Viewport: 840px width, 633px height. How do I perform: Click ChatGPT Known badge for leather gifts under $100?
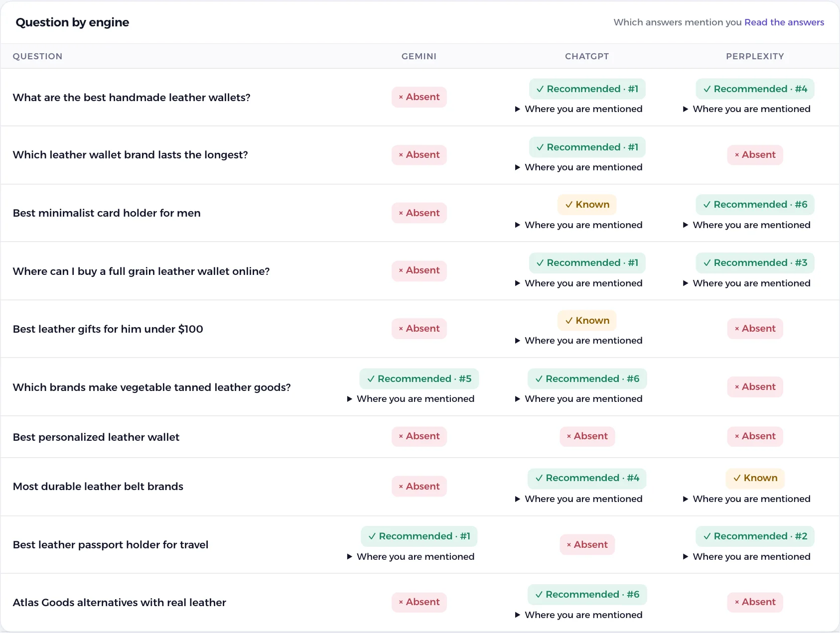587,320
